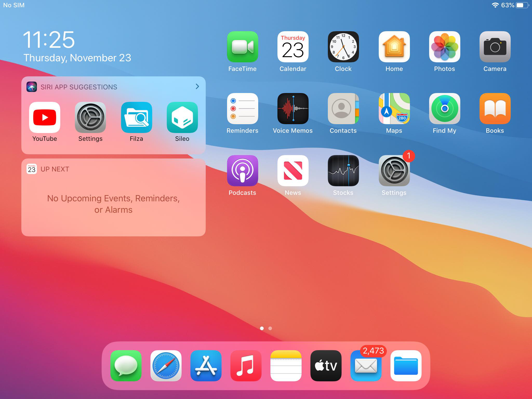
Task: Launch the Find My app
Action: coord(444,109)
